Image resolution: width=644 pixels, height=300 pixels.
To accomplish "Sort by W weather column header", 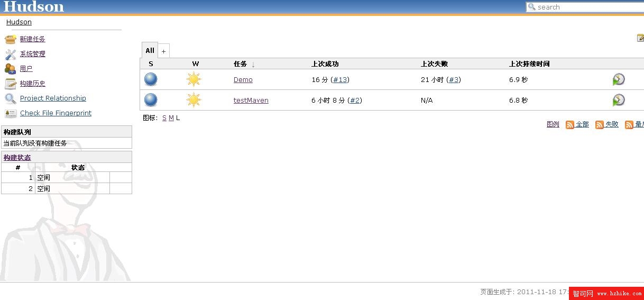I will [196, 64].
